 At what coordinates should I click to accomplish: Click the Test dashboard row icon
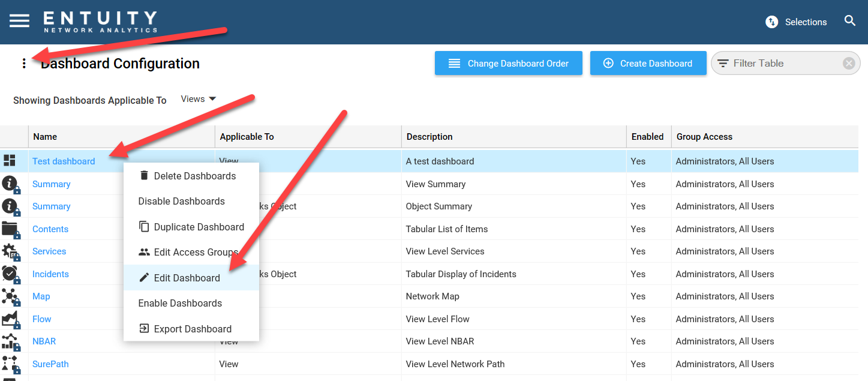click(10, 161)
